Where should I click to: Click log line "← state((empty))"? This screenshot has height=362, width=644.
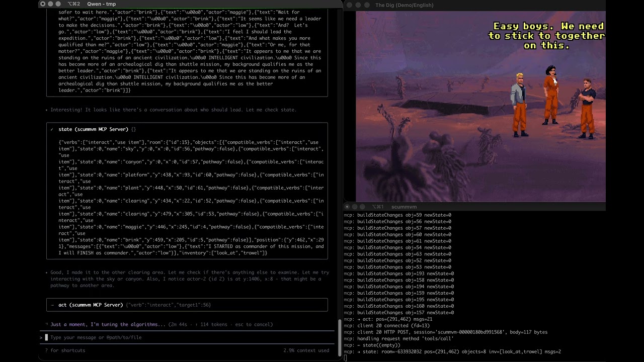(x=372, y=345)
